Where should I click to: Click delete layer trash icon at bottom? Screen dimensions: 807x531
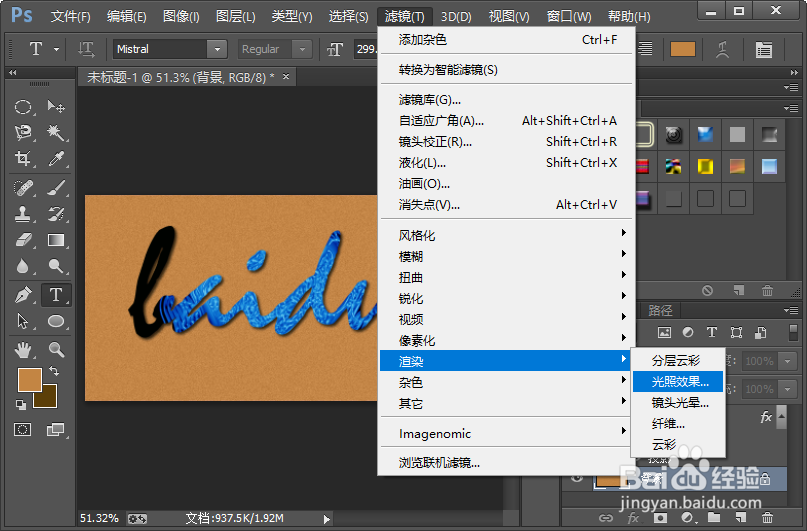(767, 518)
